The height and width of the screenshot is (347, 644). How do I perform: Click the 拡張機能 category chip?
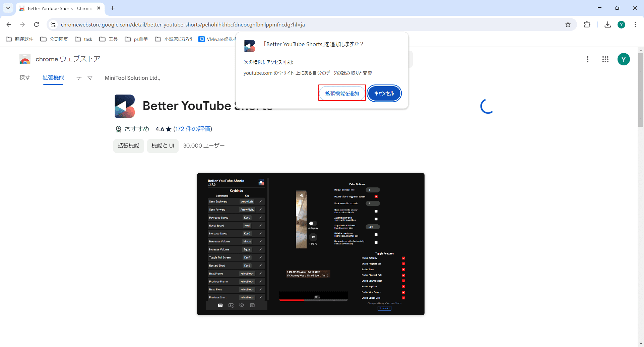(x=128, y=146)
